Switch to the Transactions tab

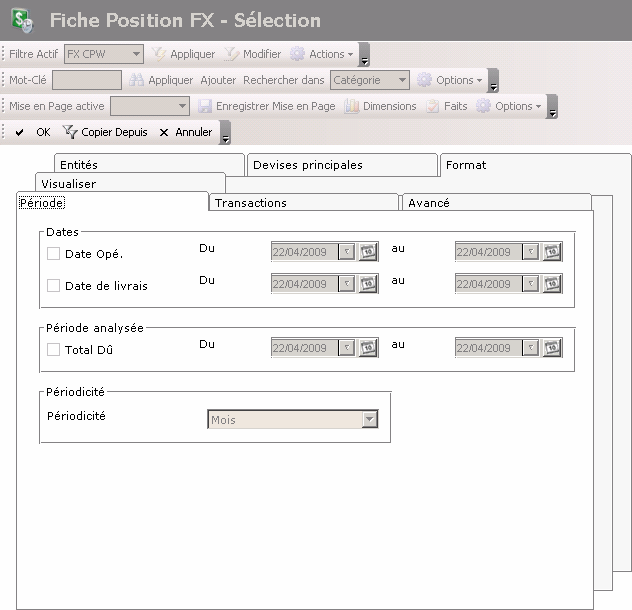(251, 203)
